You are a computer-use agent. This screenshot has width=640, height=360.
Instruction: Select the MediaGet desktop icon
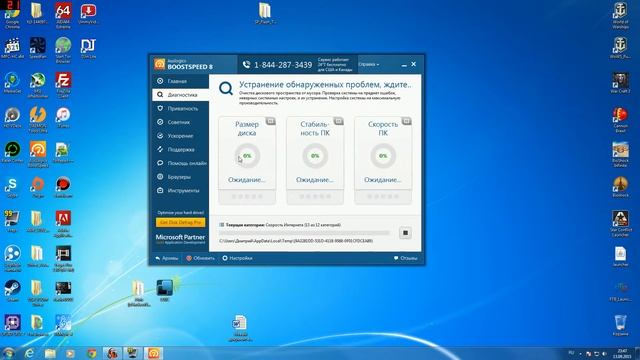(12, 83)
